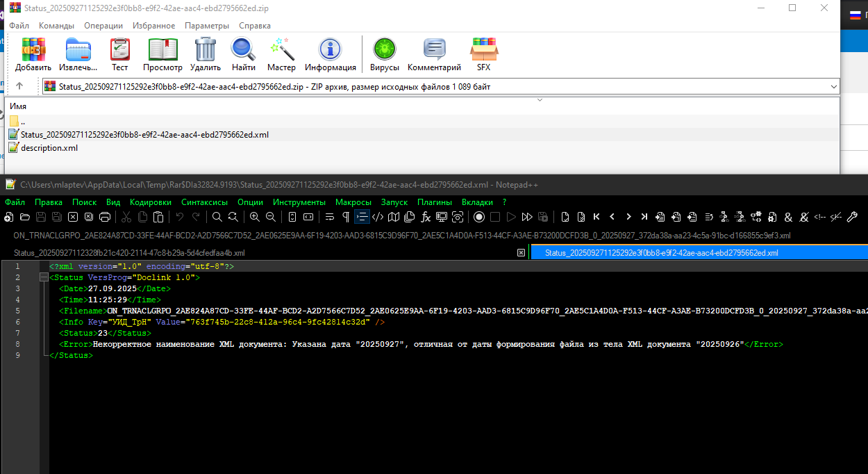Open the document map icon
Screen dimensions: 868x474
[394, 217]
